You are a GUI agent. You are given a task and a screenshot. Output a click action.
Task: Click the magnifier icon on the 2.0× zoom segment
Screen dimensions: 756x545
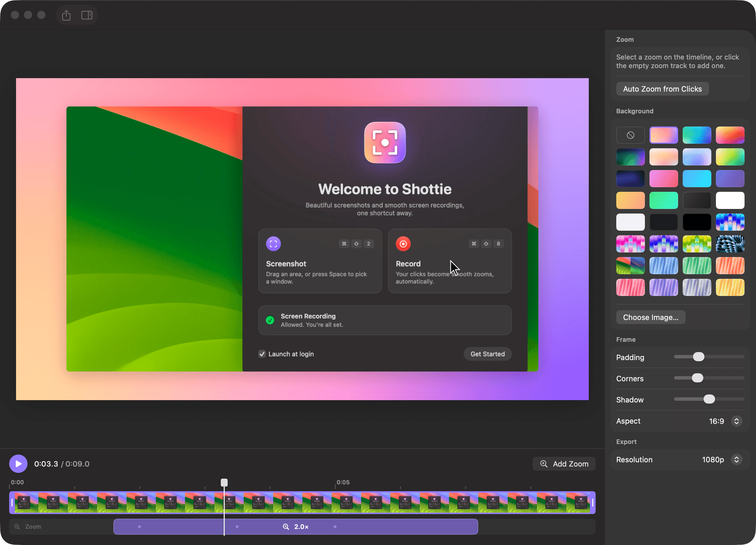pyautogui.click(x=286, y=527)
